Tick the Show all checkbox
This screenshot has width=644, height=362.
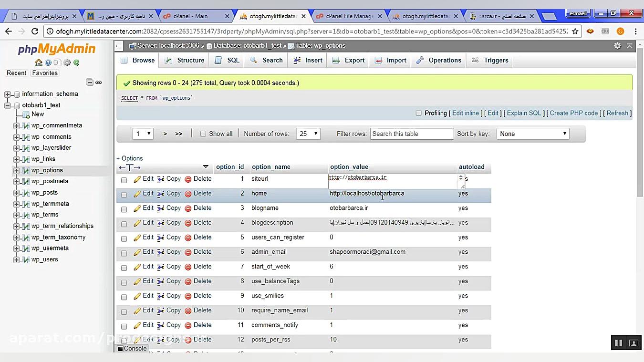pyautogui.click(x=203, y=134)
